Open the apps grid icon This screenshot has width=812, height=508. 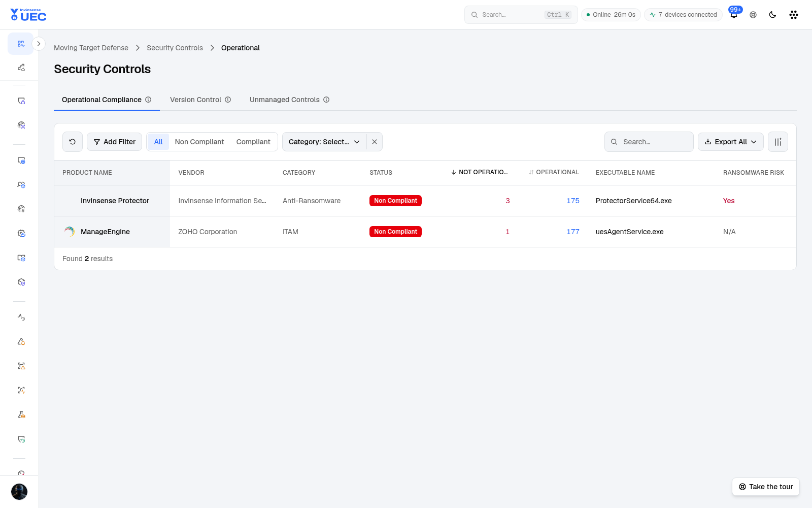pos(794,15)
